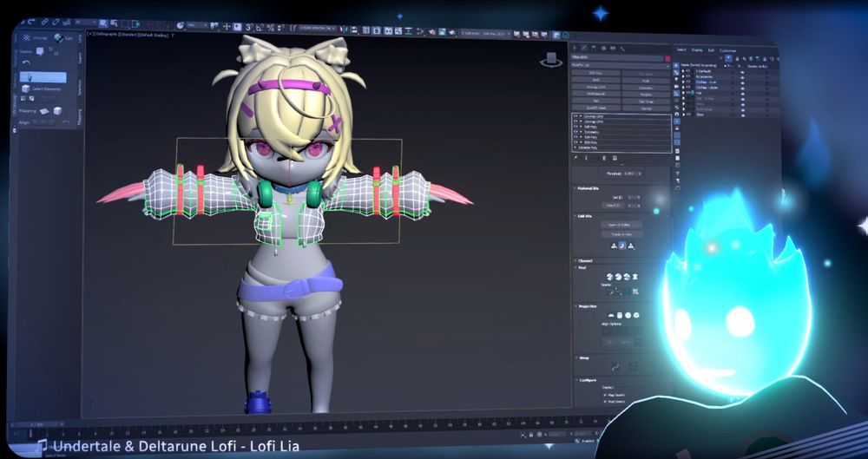
Task: Collapse the Material IDs rollout
Action: [589, 188]
